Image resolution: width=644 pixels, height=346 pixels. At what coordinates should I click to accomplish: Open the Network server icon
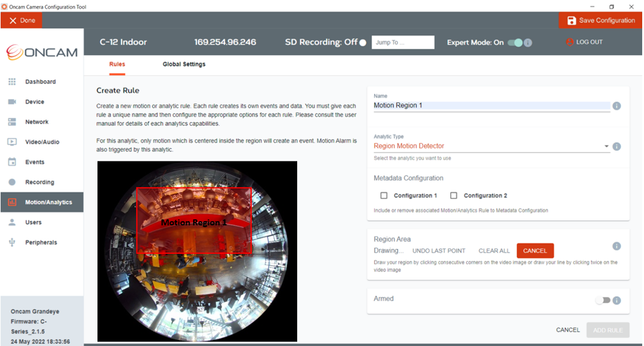[x=12, y=122]
